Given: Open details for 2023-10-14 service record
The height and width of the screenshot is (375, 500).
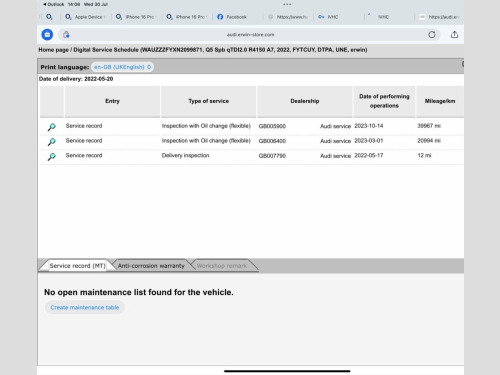Looking at the screenshot, I should [x=52, y=127].
